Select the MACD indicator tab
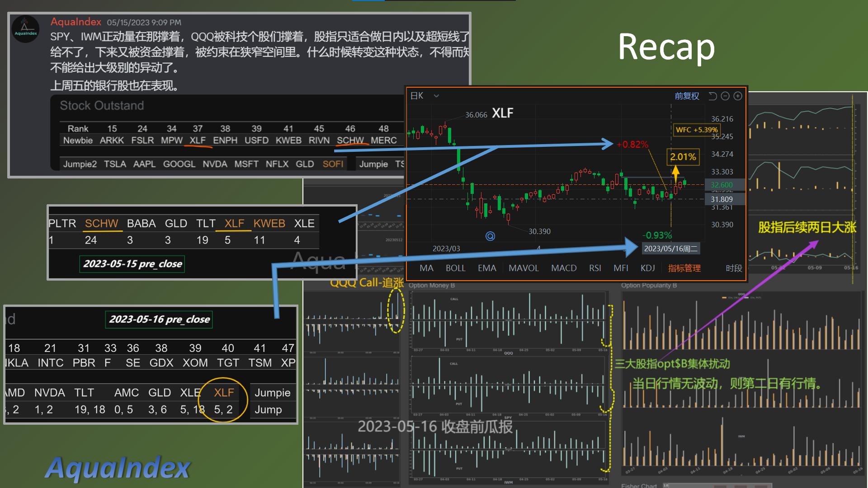The height and width of the screenshot is (488, 868). coord(564,268)
